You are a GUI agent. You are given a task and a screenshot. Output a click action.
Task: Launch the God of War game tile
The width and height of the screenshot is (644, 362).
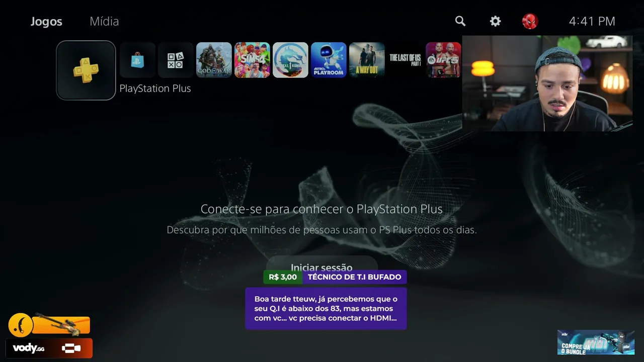tap(214, 60)
